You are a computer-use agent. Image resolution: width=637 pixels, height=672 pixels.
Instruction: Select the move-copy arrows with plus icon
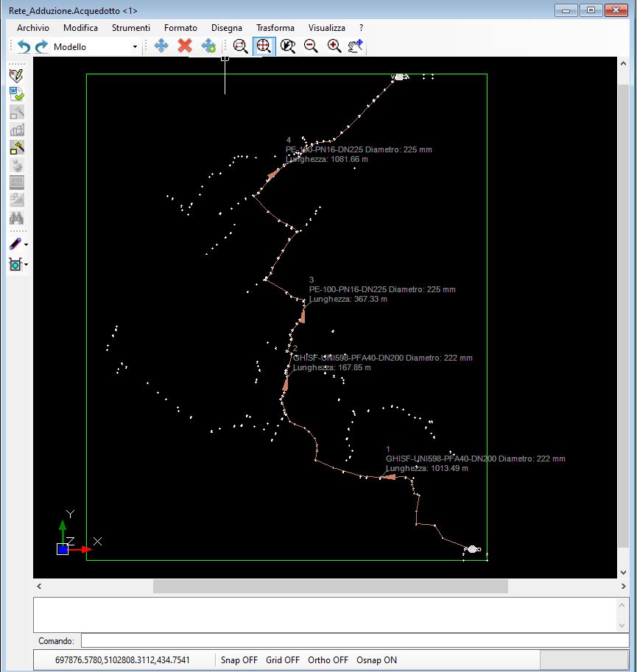point(208,46)
